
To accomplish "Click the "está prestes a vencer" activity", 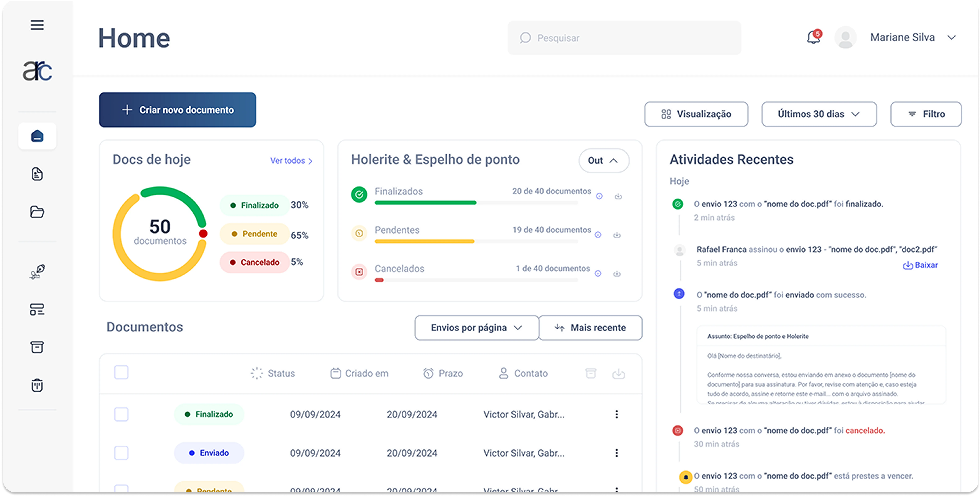I will point(804,476).
